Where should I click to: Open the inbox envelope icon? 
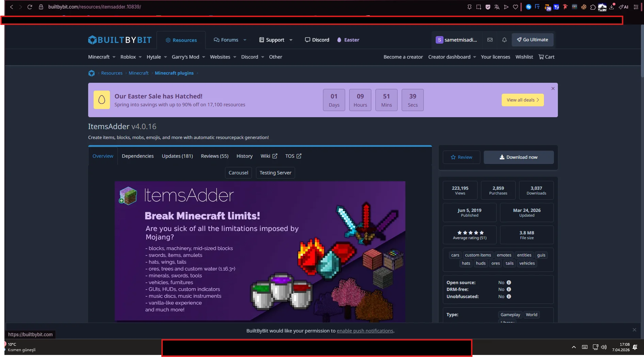490,40
